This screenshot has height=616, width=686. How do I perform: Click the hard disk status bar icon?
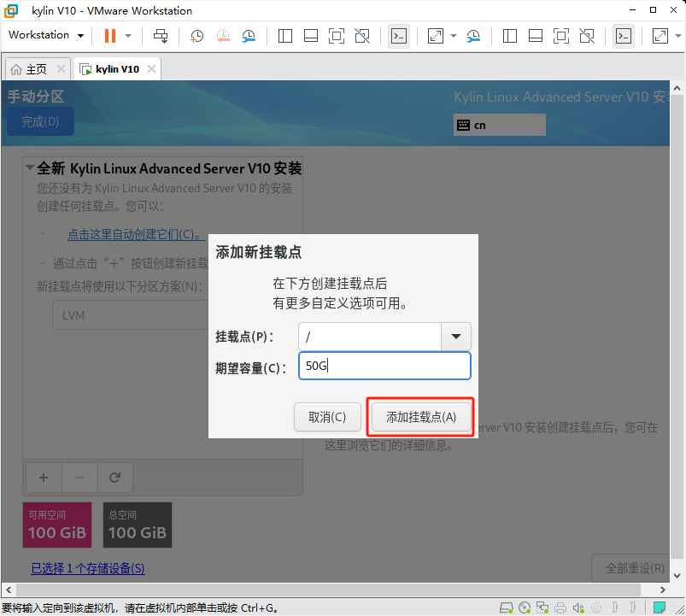pos(507,607)
